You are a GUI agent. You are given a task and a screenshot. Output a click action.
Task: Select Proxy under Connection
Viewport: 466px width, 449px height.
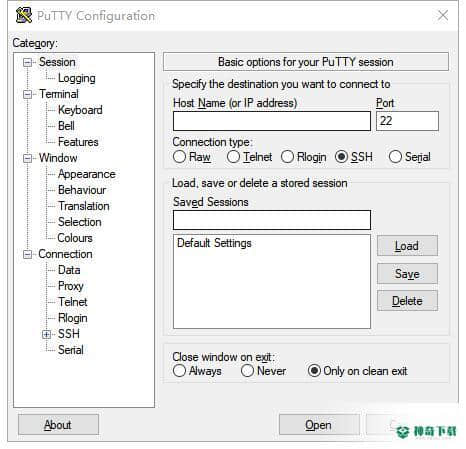coord(71,286)
